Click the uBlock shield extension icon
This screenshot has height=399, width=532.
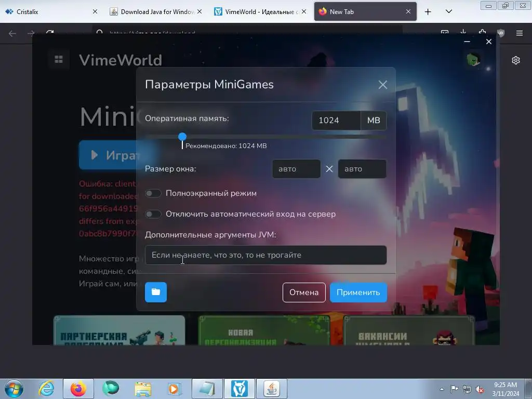[501, 33]
